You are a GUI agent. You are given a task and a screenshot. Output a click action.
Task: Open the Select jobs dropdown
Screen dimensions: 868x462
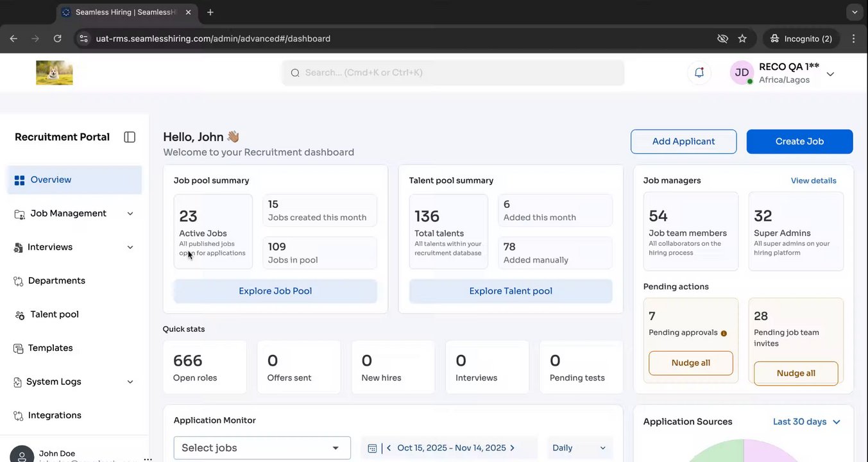pyautogui.click(x=262, y=448)
